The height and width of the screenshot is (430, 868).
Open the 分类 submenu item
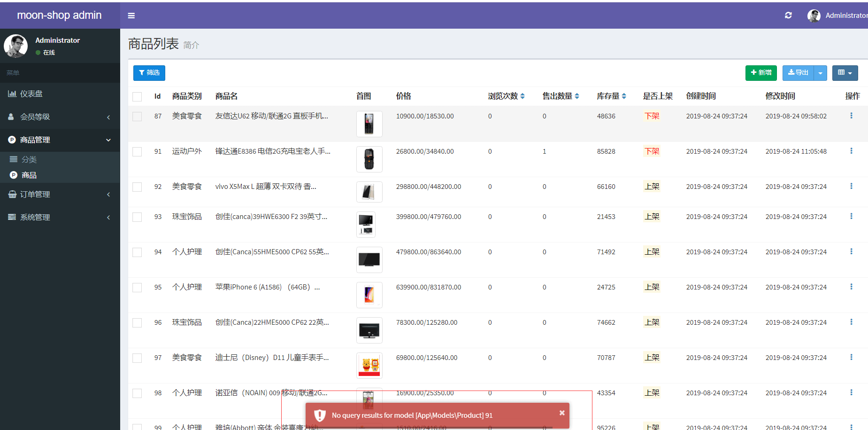(60, 159)
